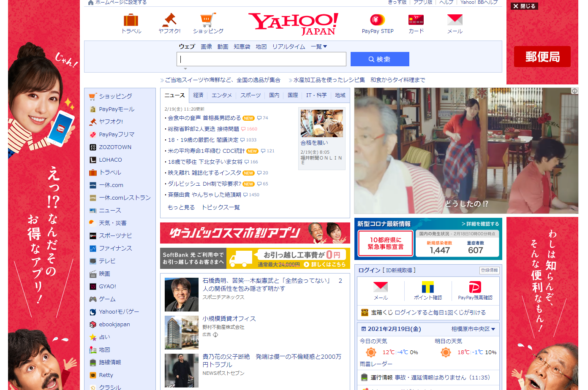Viewport: 588px width, 390px height.
Task: Open the PayPay STEP icon
Action: 377,20
